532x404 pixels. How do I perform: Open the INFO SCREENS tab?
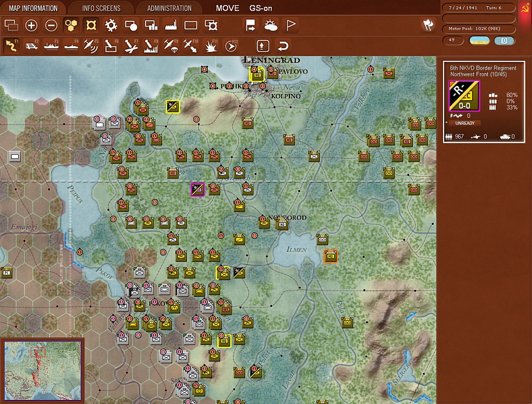[x=101, y=8]
